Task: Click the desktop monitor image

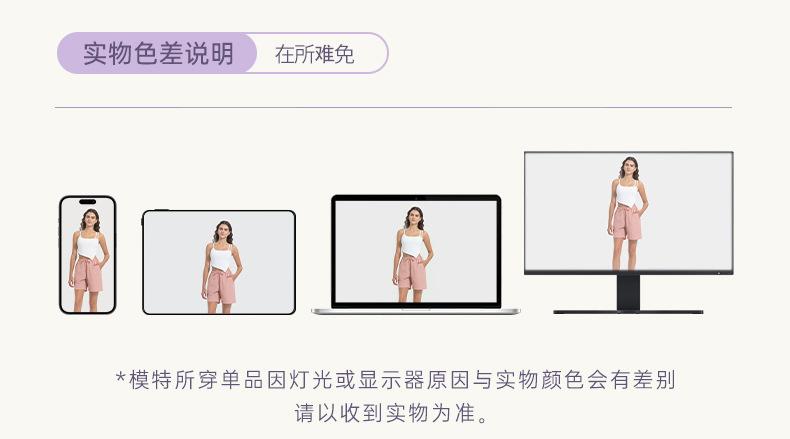Action: [629, 232]
